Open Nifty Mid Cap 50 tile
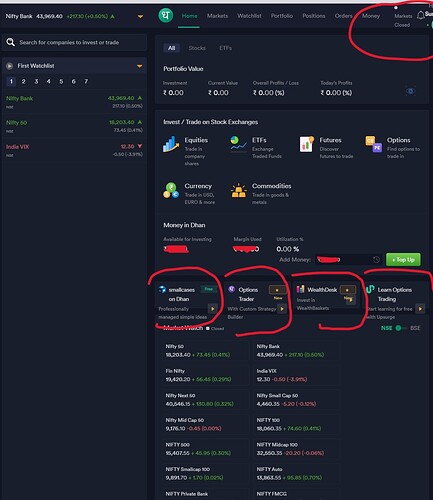 click(x=204, y=424)
